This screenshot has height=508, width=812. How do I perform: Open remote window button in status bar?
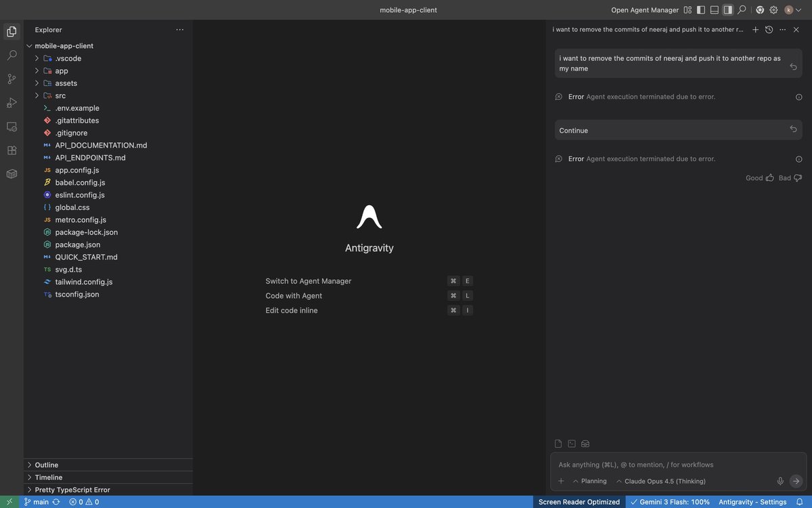click(9, 502)
